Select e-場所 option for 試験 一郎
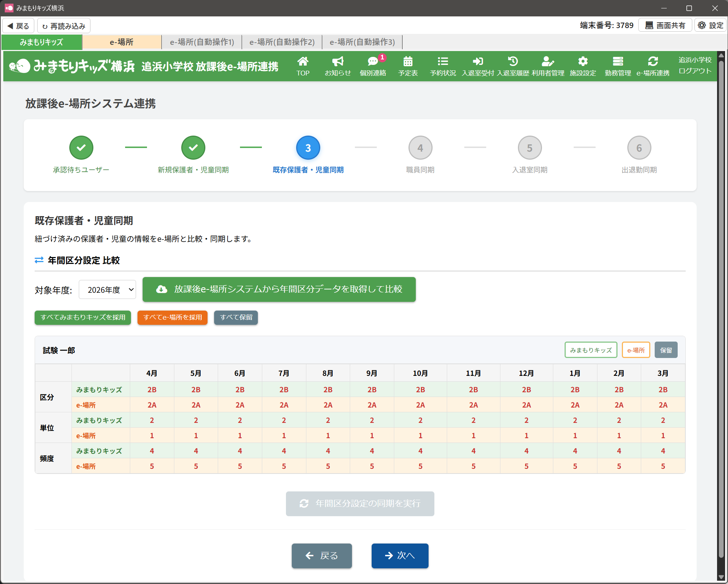Viewport: 728px width, 584px height. (636, 350)
